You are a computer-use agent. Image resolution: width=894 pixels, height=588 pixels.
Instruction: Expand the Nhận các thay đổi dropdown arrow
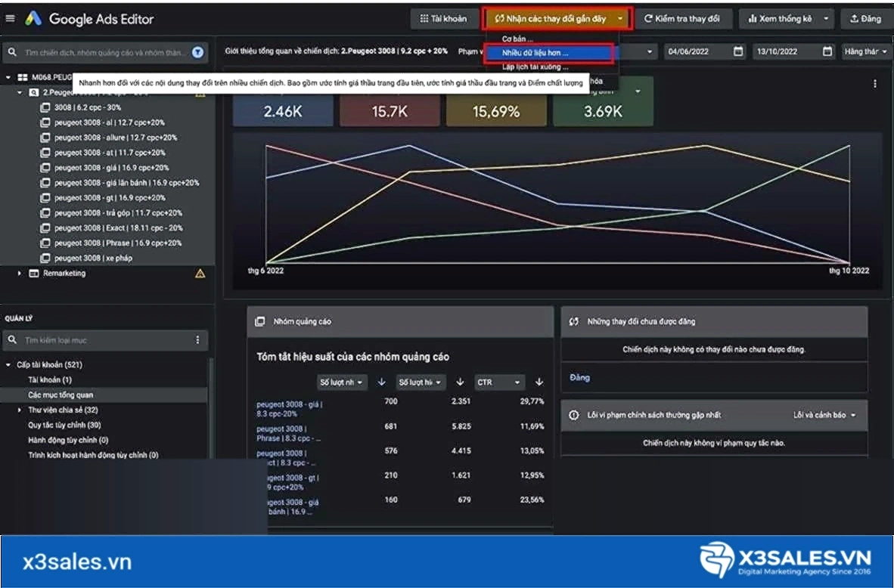pos(620,19)
